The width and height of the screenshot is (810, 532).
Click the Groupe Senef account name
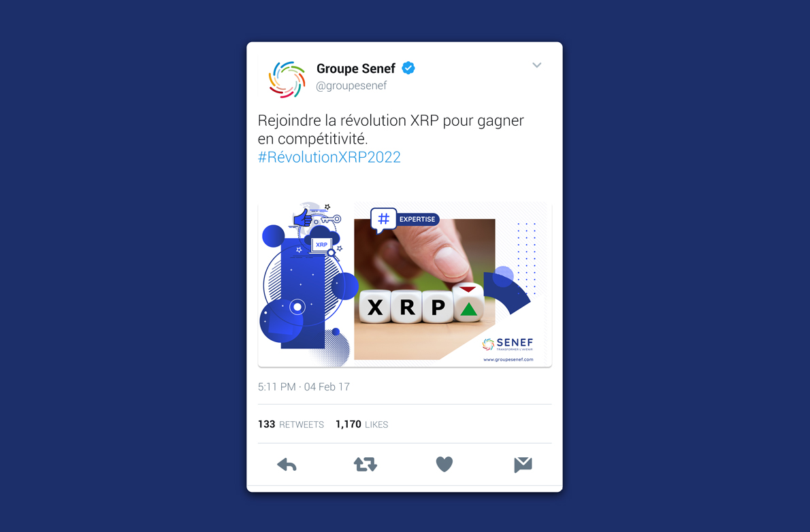[355, 68]
